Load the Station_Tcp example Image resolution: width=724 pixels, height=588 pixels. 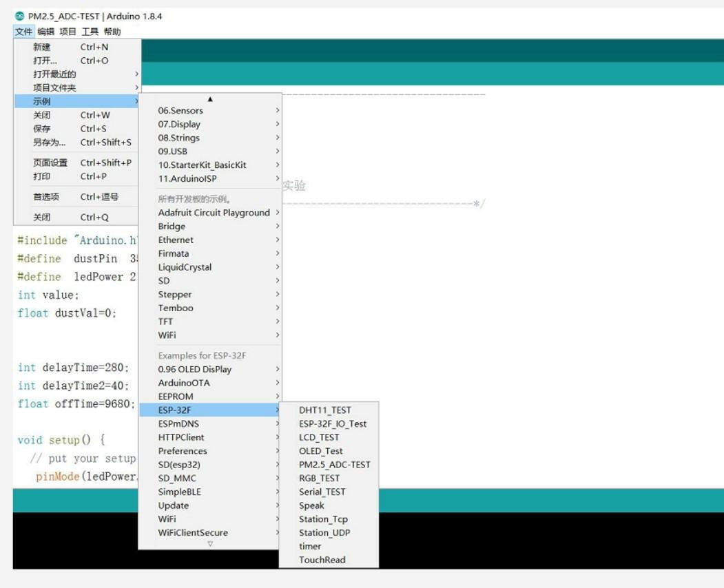pos(329,518)
